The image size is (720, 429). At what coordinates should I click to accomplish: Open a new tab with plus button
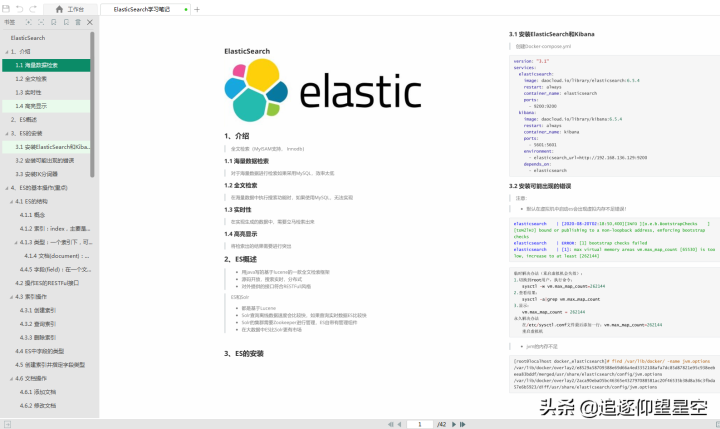pyautogui.click(x=197, y=9)
